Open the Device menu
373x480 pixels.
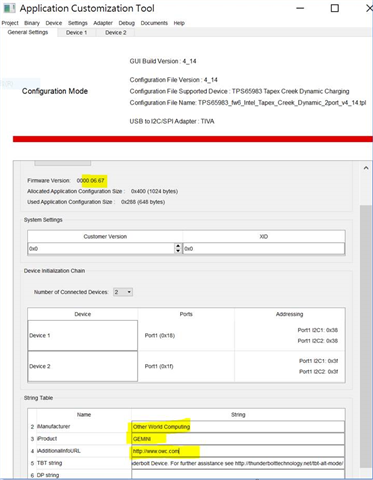coord(54,23)
